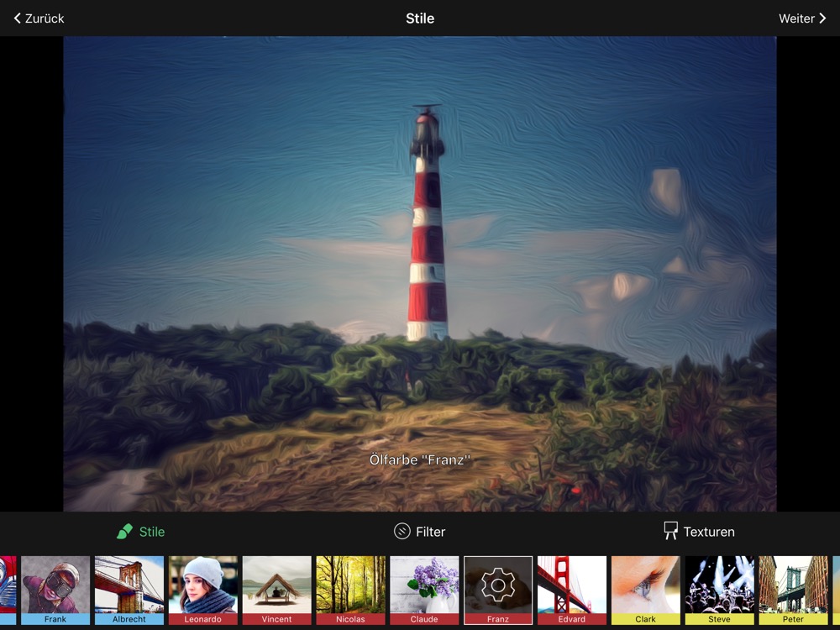Choose the Peter style thumbnail
Screen dimensions: 840x630
793,590
